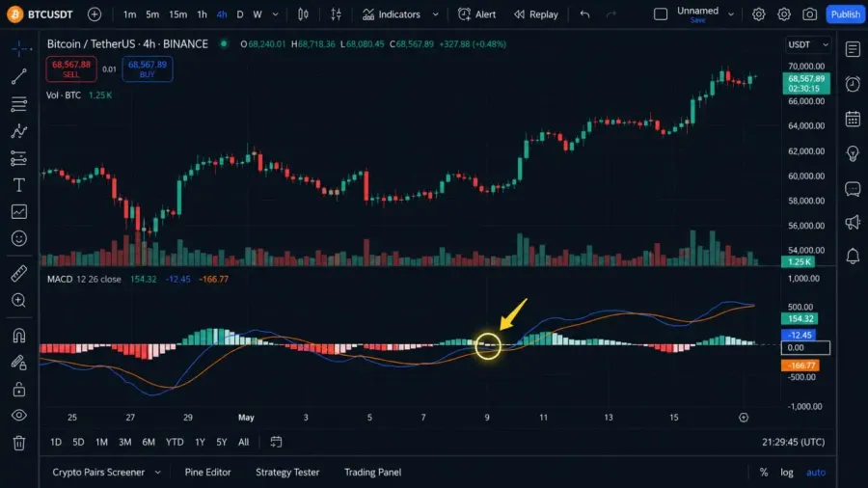The image size is (868, 488).
Task: Expand the indicator templates dropdown arrow
Action: [x=436, y=14]
